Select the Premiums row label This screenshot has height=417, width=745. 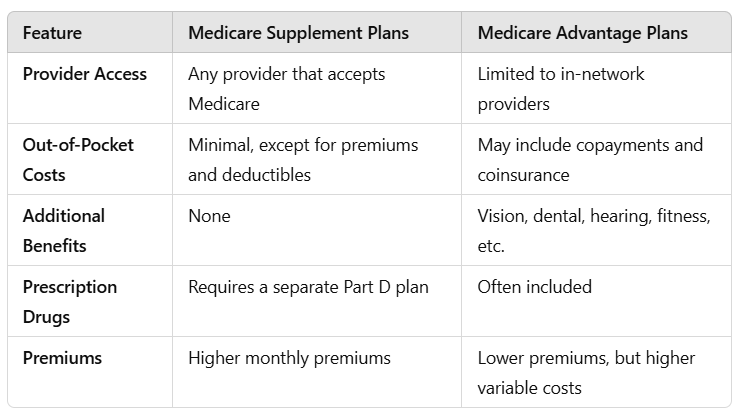pos(62,358)
